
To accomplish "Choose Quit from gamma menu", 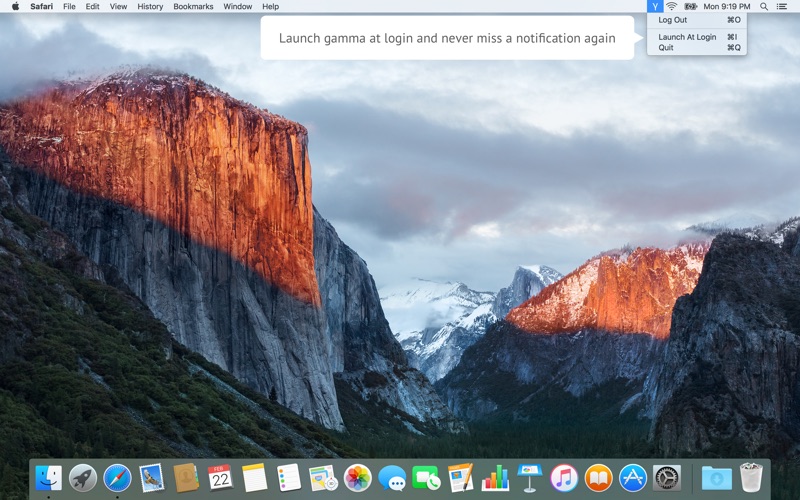I will 697,47.
